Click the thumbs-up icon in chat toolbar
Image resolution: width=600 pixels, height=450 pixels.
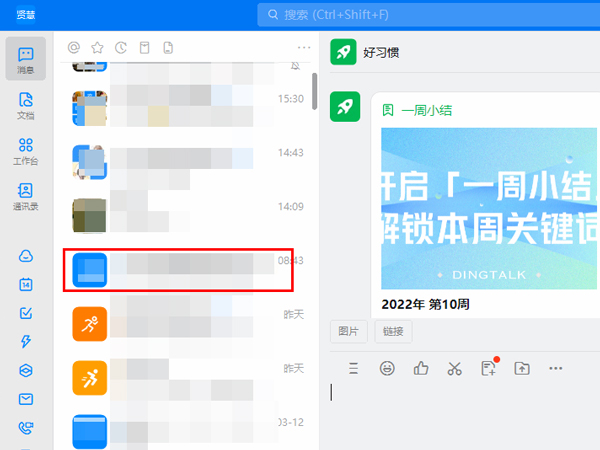pos(421,368)
